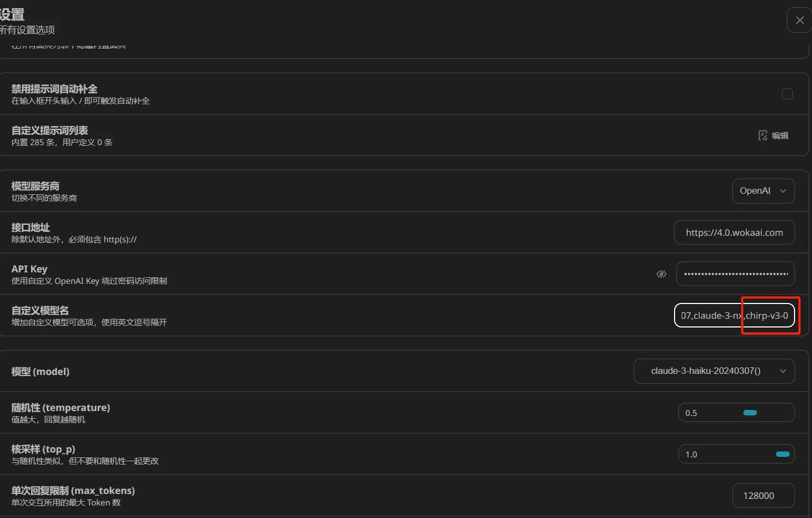
Task: Select the 模型服务商 provider settings row
Action: point(404,191)
